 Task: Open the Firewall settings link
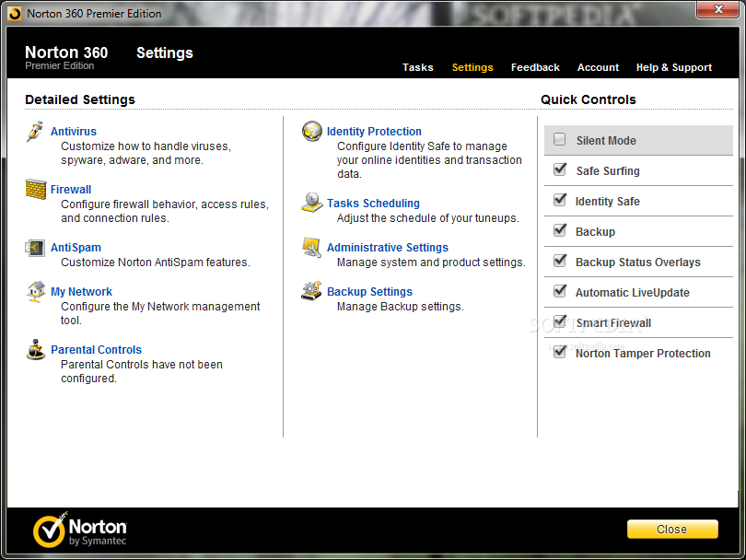[71, 190]
